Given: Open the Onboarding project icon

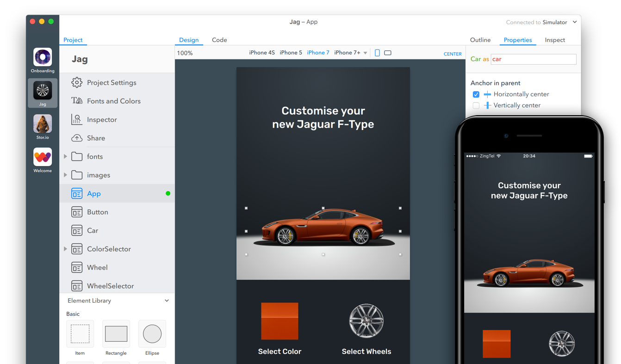Looking at the screenshot, I should coord(43,57).
